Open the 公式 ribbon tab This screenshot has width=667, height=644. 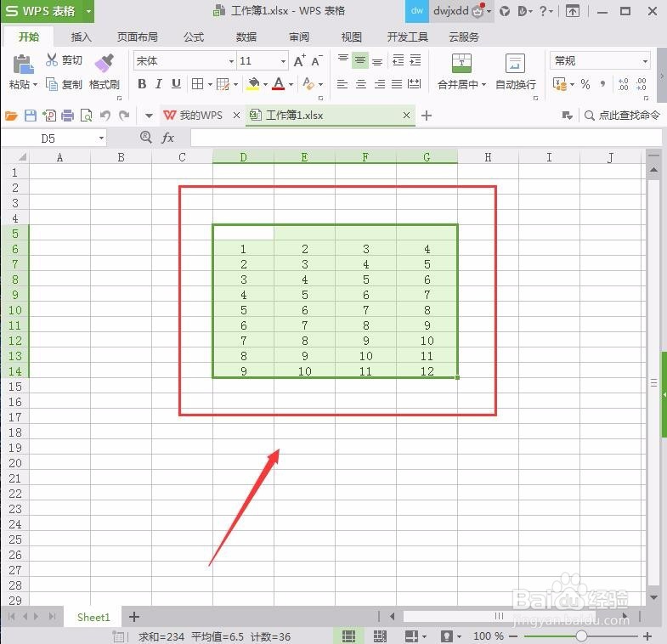[x=194, y=37]
